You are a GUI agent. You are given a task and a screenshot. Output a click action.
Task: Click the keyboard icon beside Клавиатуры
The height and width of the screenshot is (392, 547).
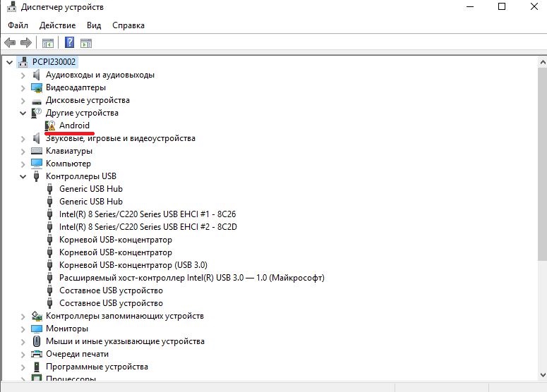(37, 151)
